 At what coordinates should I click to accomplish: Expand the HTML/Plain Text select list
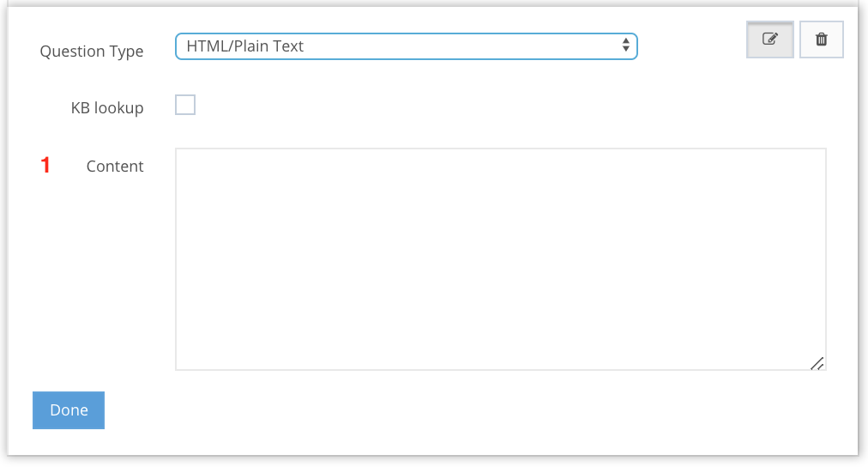coord(406,46)
